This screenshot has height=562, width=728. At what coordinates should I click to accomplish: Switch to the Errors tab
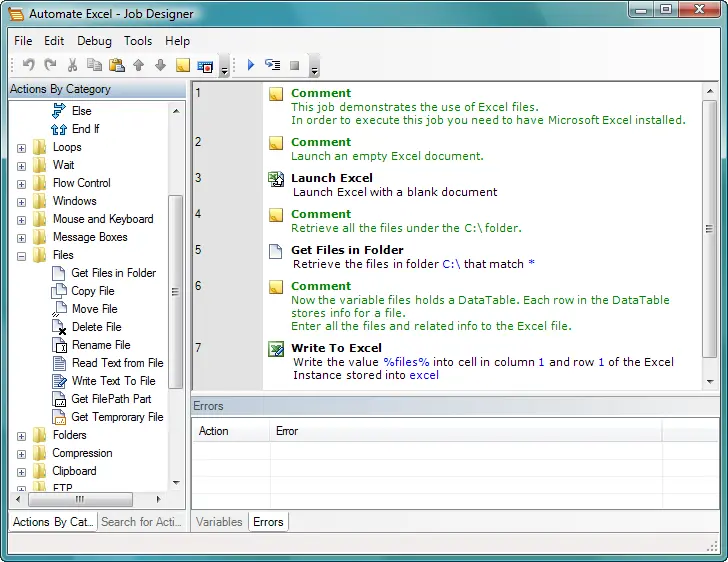268,522
